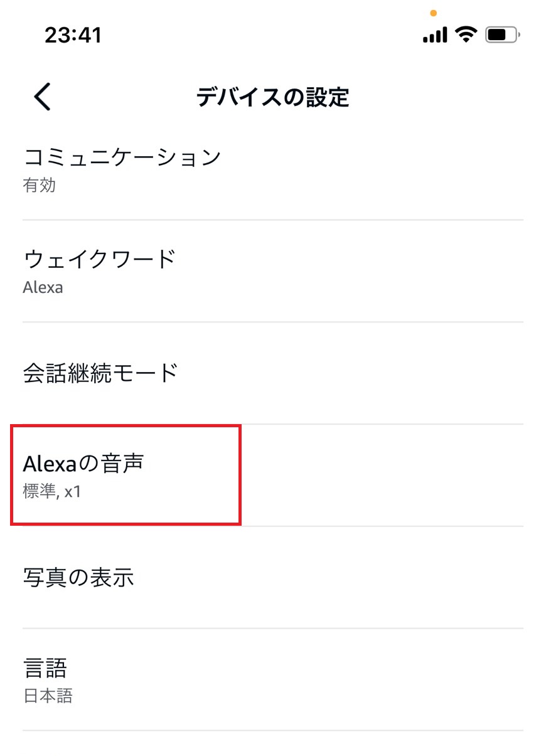Viewport: 546px width, 756px height.
Task: Tap the デバイスの設定 title
Action: click(273, 97)
